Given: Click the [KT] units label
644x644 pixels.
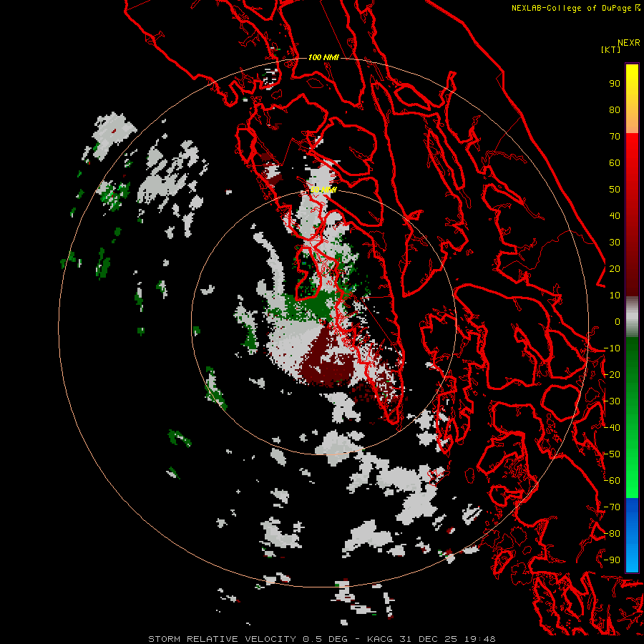Looking at the screenshot, I should pyautogui.click(x=610, y=49).
